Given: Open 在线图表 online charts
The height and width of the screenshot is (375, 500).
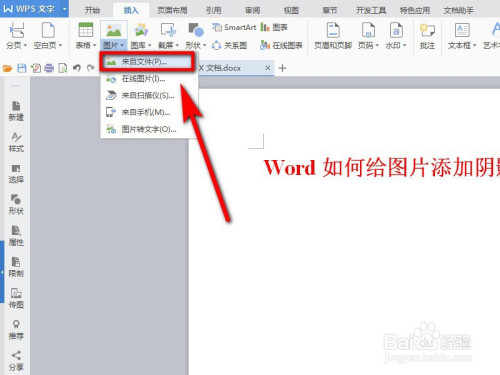Looking at the screenshot, I should tap(281, 45).
